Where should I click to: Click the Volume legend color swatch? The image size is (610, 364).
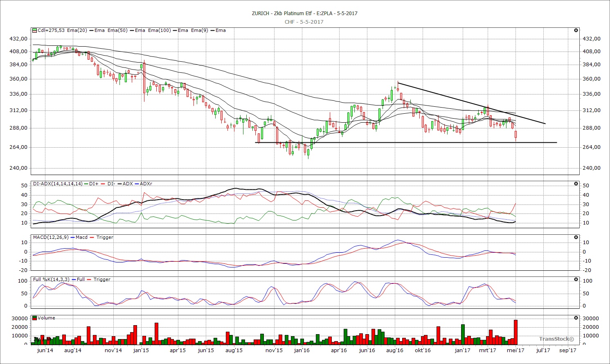pyautogui.click(x=35, y=318)
